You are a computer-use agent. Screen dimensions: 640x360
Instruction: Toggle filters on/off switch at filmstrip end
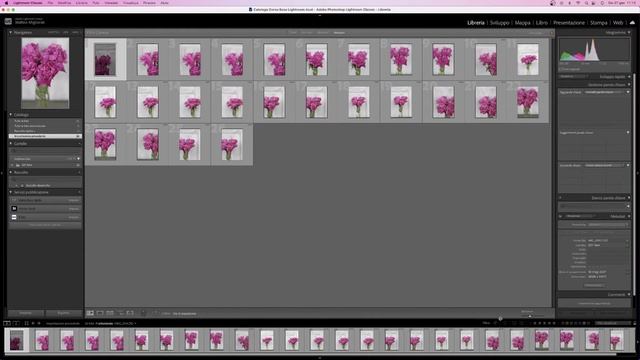[634, 323]
